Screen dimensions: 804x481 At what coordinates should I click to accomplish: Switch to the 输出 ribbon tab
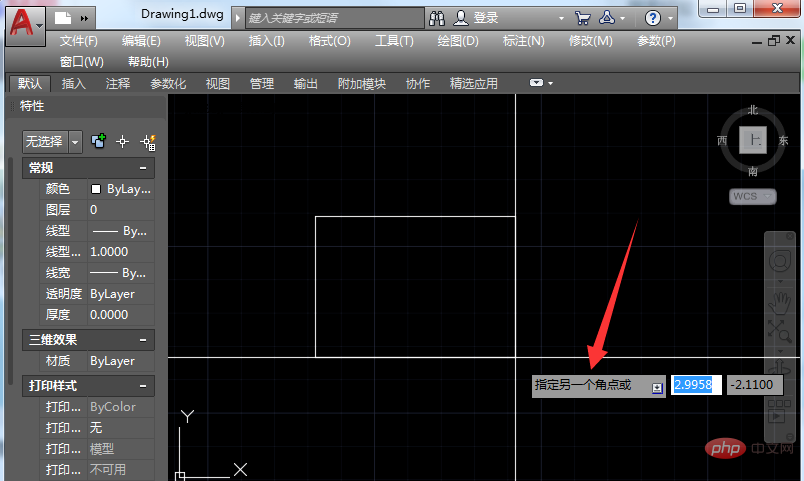pyautogui.click(x=306, y=84)
